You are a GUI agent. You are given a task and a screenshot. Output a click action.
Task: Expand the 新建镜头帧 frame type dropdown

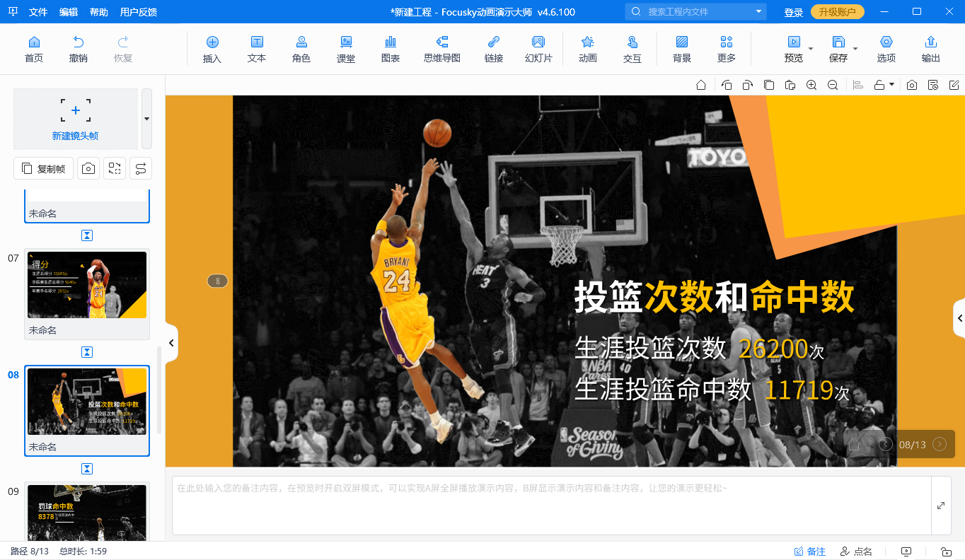coord(146,119)
